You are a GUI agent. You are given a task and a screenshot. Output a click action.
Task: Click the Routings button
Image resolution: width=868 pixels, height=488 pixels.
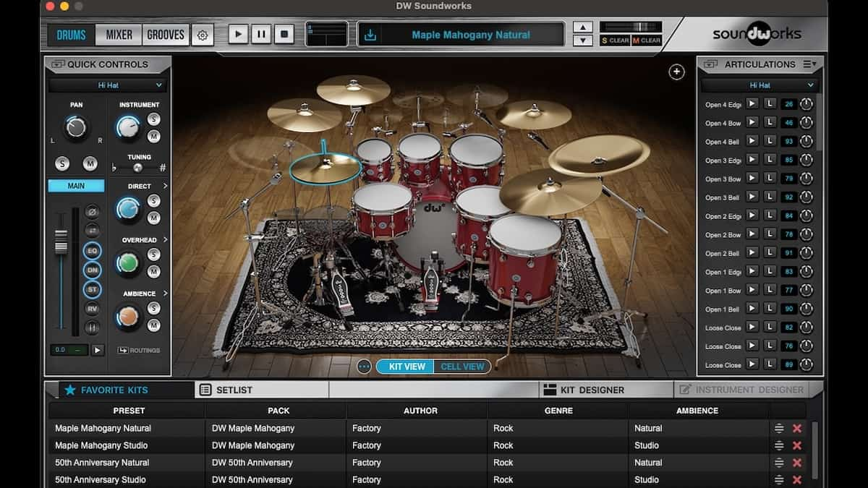139,351
